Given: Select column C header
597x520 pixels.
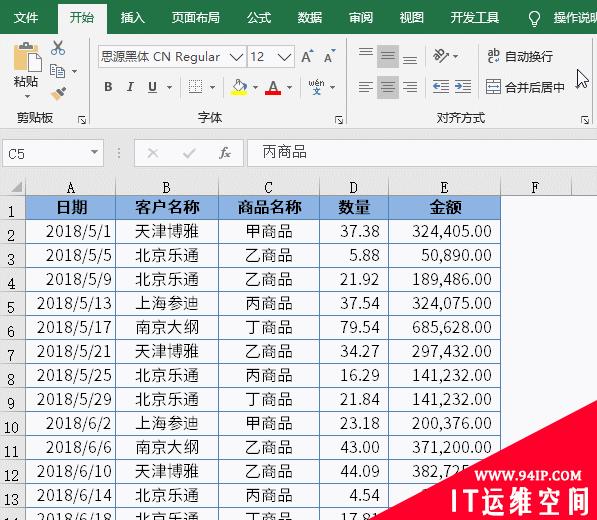Looking at the screenshot, I should (x=268, y=187).
